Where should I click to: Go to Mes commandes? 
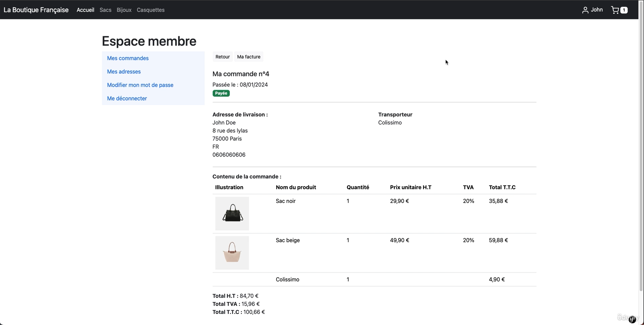(x=128, y=58)
